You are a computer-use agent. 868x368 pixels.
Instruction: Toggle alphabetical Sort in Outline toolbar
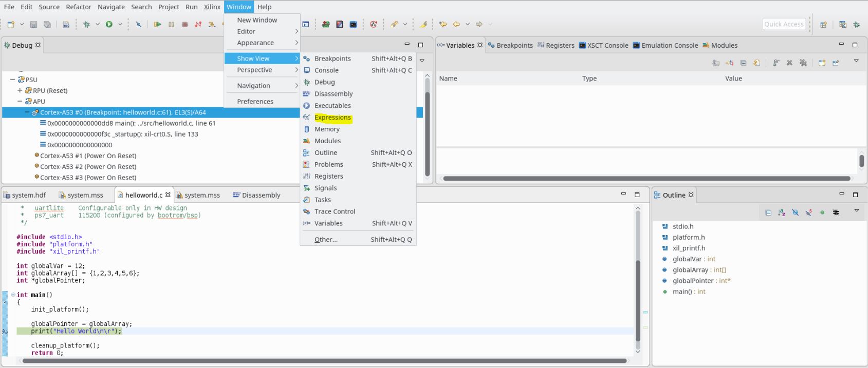[x=782, y=212]
